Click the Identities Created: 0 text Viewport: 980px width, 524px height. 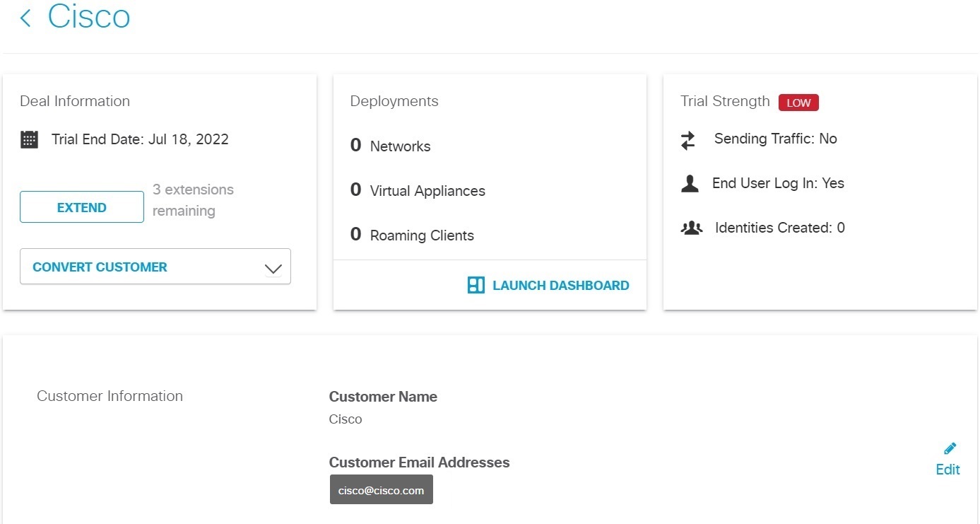(x=780, y=228)
